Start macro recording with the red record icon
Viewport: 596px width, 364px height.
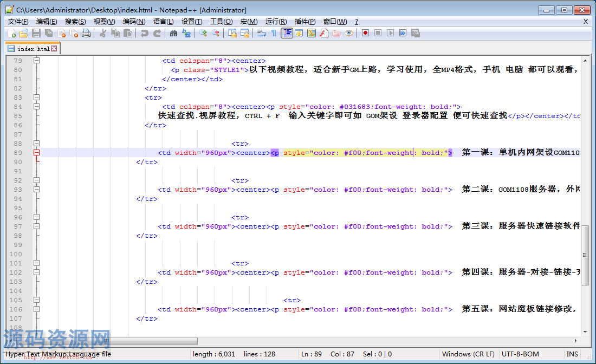tap(366, 33)
